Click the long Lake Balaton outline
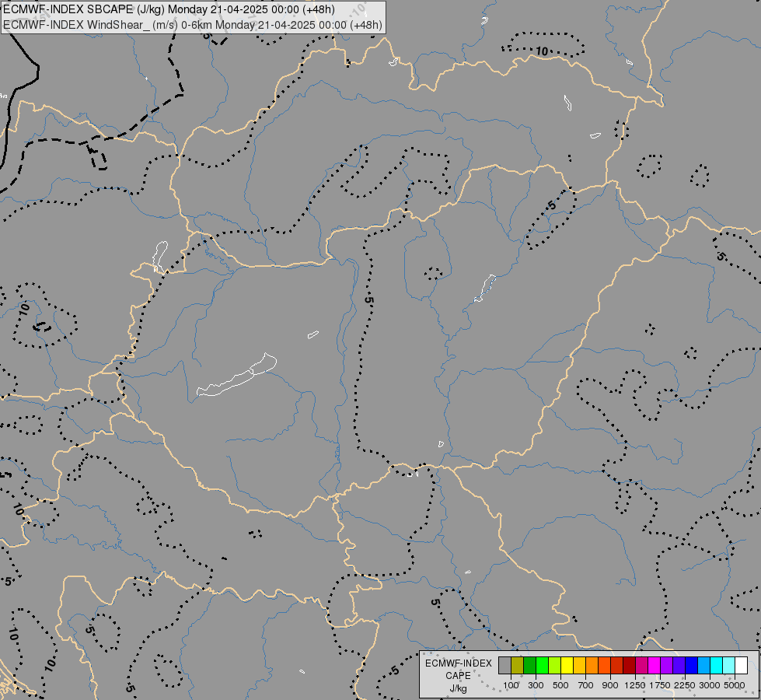Viewport: 761px width, 700px height. point(237,376)
